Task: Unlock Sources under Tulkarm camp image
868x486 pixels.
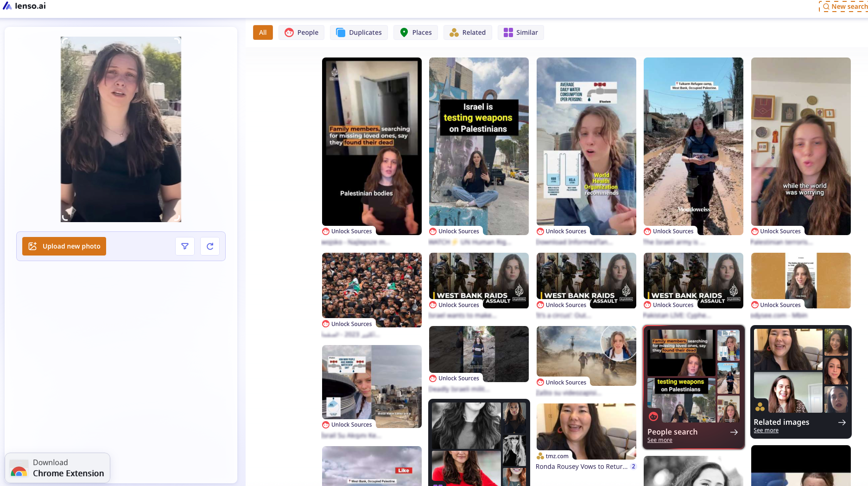Action: [669, 231]
